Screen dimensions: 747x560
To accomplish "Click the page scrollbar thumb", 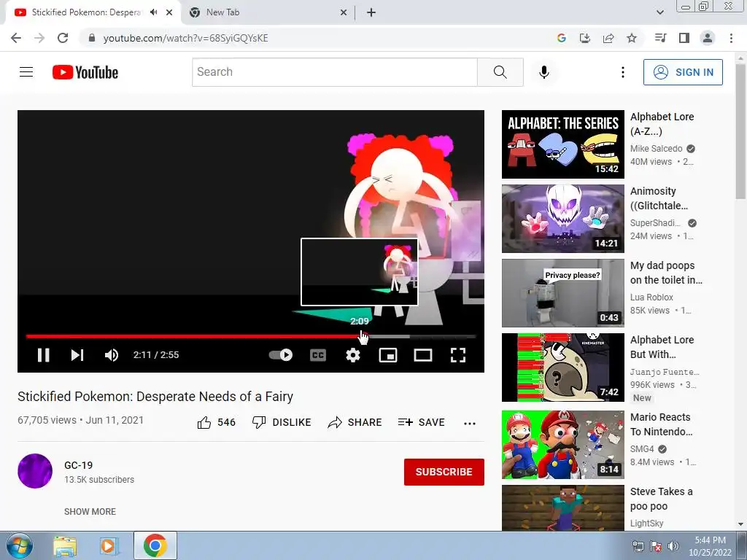I will click(741, 132).
